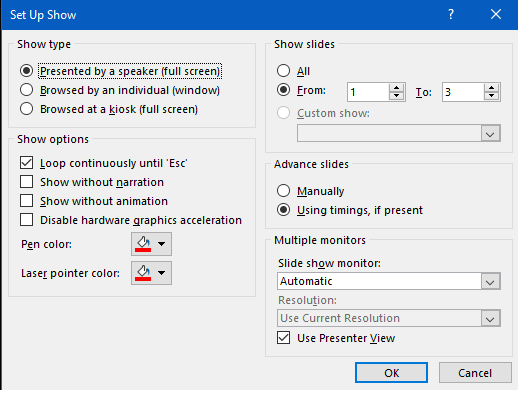
Task: Decrease the To slide number spinner
Action: (491, 96)
